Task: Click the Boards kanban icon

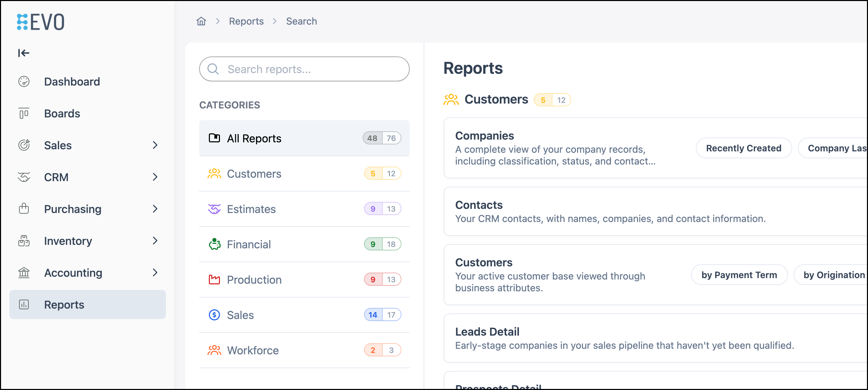Action: click(x=24, y=114)
